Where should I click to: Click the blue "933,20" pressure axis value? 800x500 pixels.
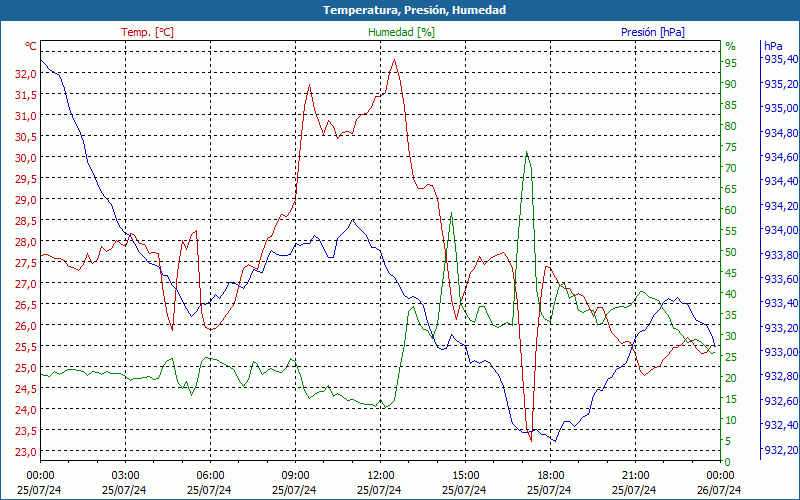tap(780, 328)
